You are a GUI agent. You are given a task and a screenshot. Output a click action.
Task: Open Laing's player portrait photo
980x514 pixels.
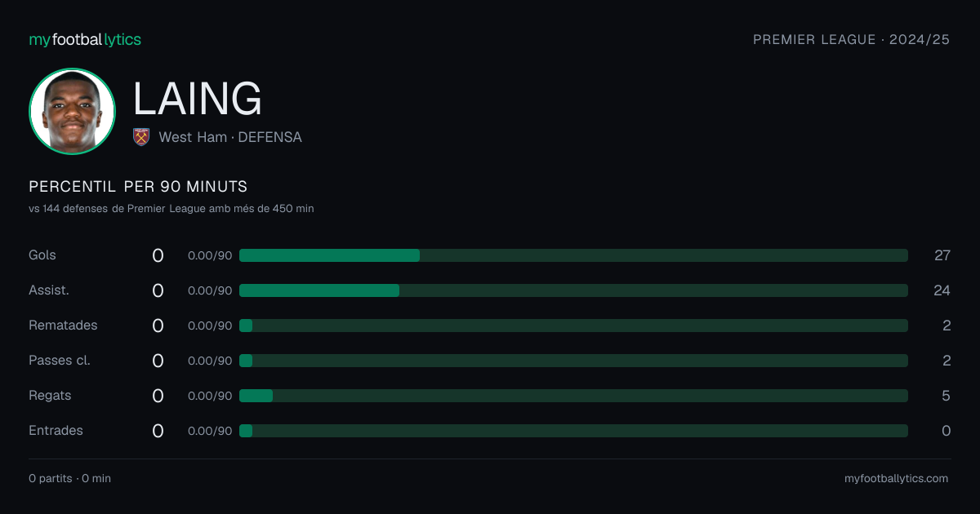72,111
